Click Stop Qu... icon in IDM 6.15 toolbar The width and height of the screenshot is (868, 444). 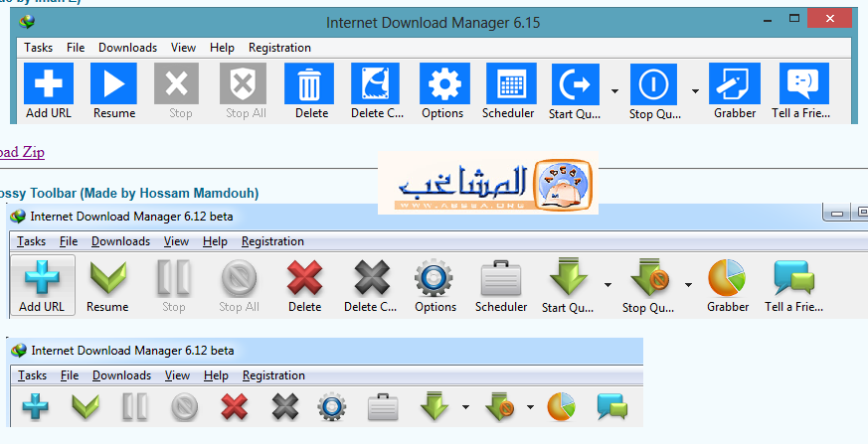click(654, 84)
